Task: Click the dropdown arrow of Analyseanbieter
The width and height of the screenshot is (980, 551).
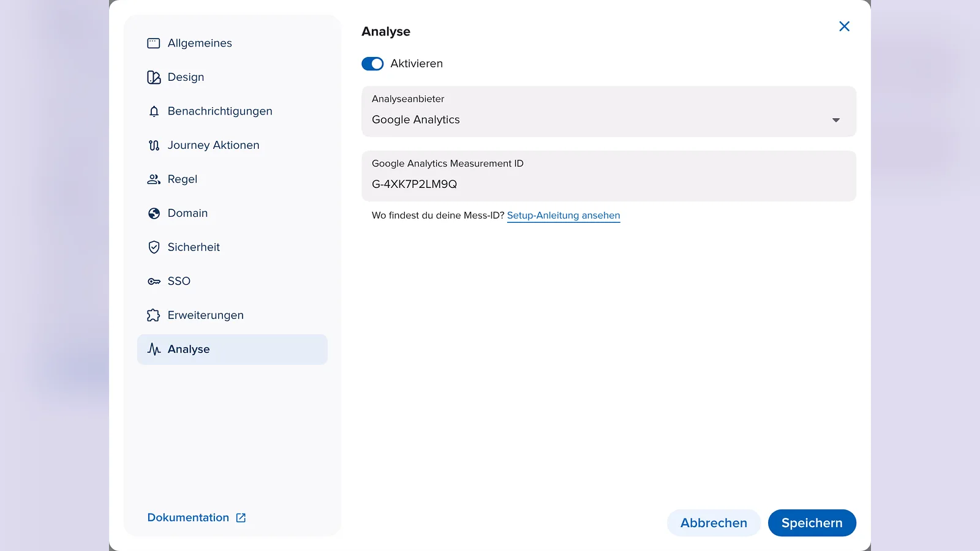Action: [835, 120]
